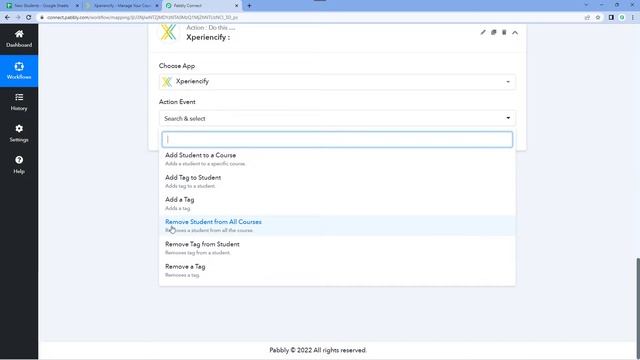Select Remove Student from All Courses option
Image resolution: width=640 pixels, height=360 pixels.
coord(337,226)
